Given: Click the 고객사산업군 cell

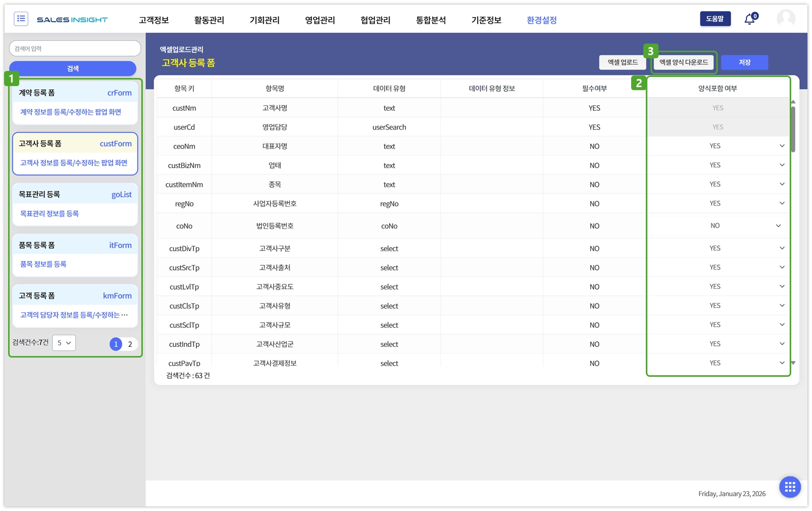Looking at the screenshot, I should (275, 344).
